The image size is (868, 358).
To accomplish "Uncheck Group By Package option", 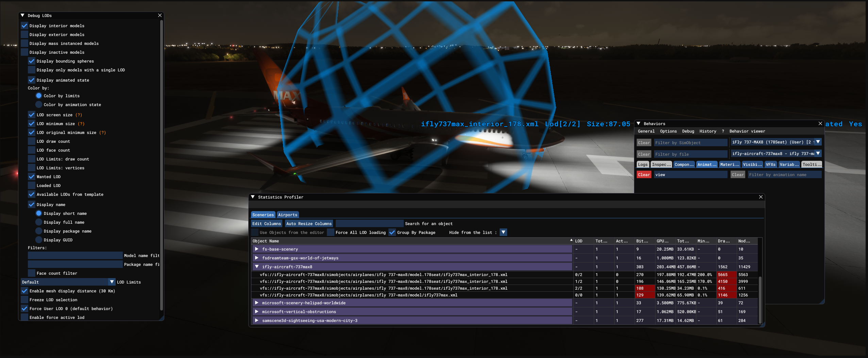I will coord(392,232).
